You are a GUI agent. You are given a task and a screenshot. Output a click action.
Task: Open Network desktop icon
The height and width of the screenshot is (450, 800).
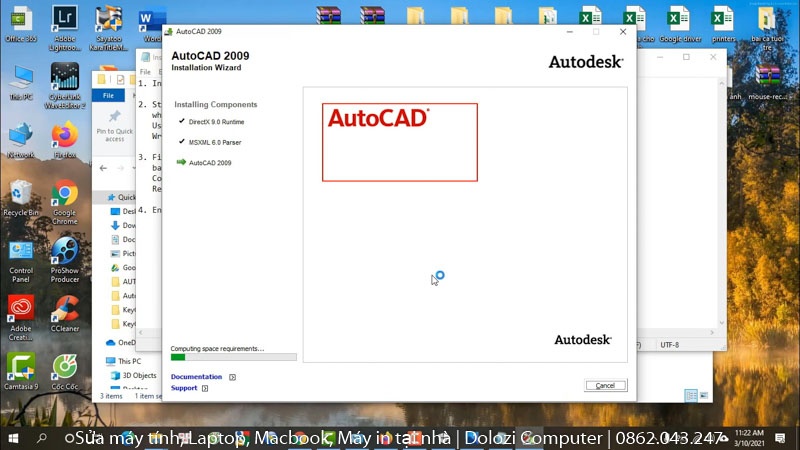pos(21,140)
